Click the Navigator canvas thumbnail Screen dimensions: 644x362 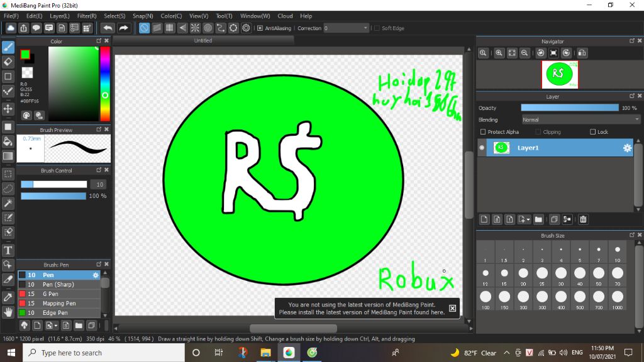tap(560, 75)
